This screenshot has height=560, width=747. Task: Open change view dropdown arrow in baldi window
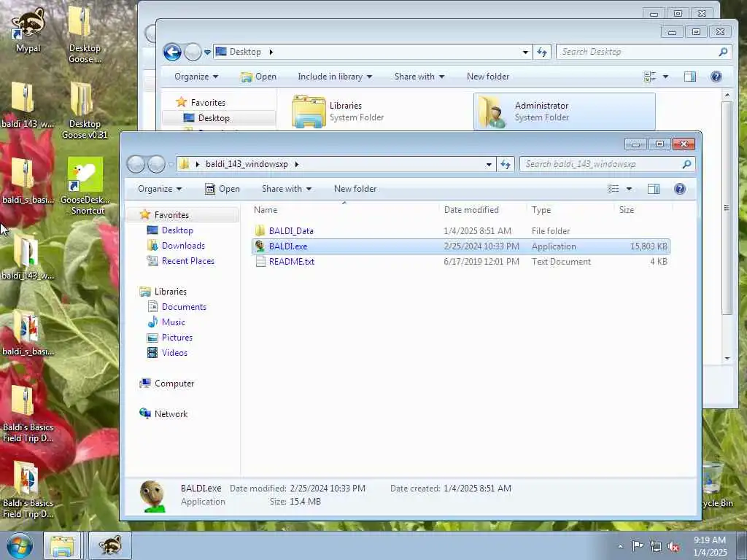point(629,189)
